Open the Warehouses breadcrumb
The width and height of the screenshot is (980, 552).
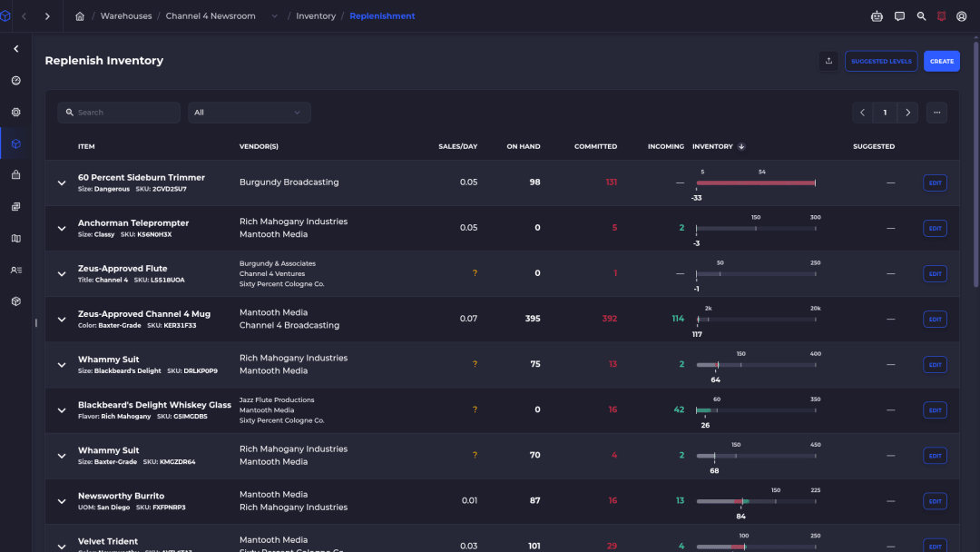(126, 16)
